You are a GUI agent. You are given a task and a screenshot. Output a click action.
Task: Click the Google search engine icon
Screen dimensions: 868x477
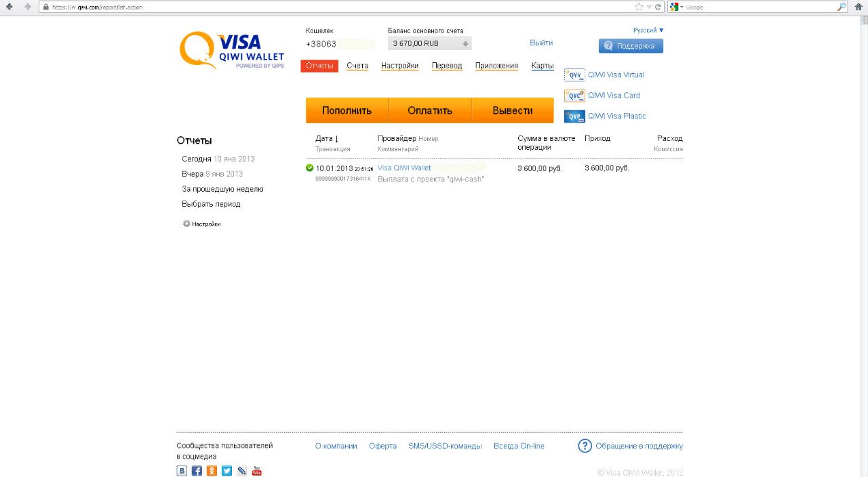(x=675, y=7)
